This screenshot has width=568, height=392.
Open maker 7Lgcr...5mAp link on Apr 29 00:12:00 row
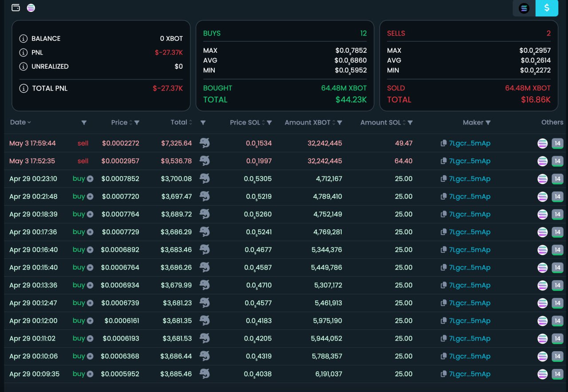point(469,321)
